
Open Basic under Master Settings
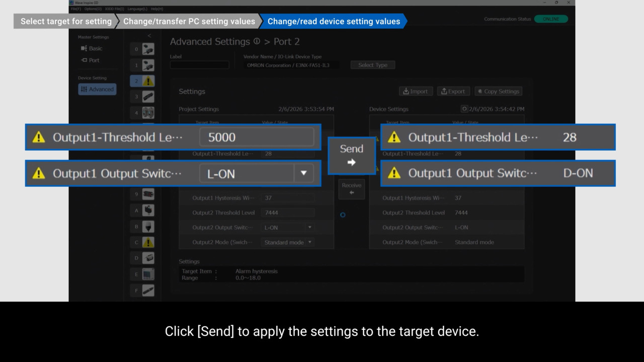tap(95, 49)
